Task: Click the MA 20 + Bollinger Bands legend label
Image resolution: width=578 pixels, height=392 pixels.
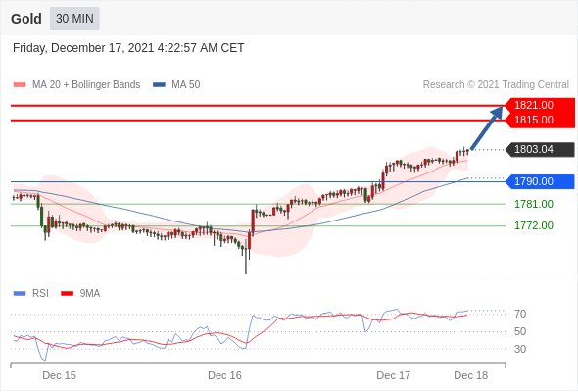Action: (x=86, y=85)
